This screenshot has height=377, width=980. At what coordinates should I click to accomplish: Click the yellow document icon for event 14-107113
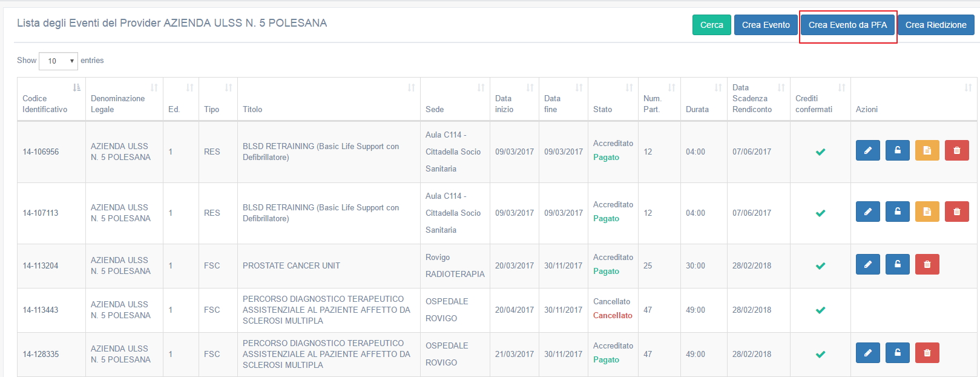(x=927, y=212)
